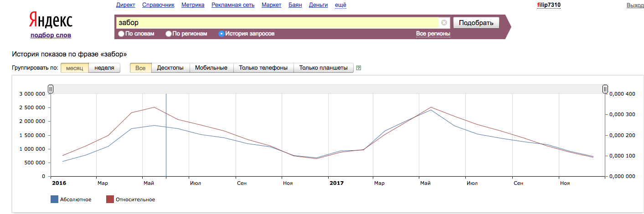Click the Яндекс logo

click(x=51, y=20)
